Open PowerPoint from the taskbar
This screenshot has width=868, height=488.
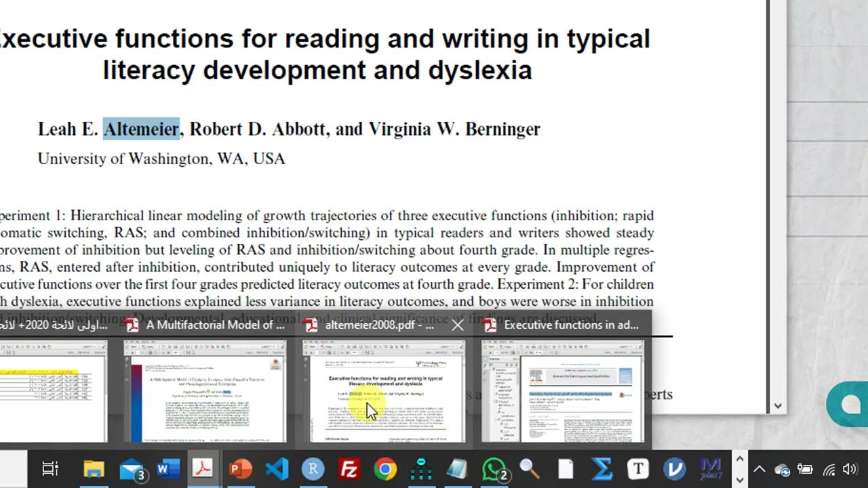pos(240,469)
